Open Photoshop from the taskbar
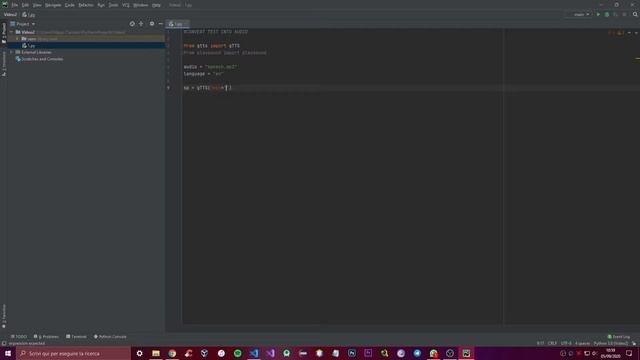The width and height of the screenshot is (640, 360). (352, 353)
